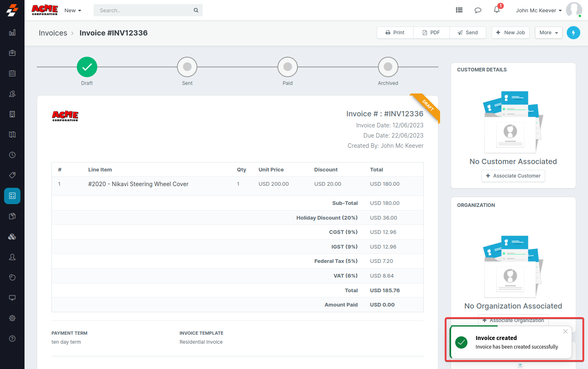This screenshot has width=588, height=369.
Task: Expand the New dropdown menu
Action: tap(73, 11)
